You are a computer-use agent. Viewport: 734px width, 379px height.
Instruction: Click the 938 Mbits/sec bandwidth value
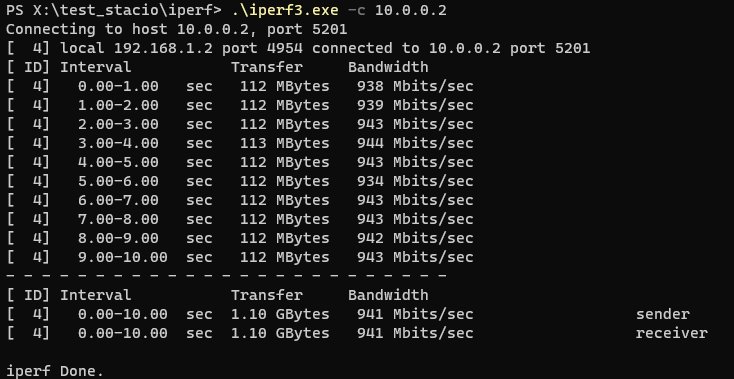pos(415,87)
